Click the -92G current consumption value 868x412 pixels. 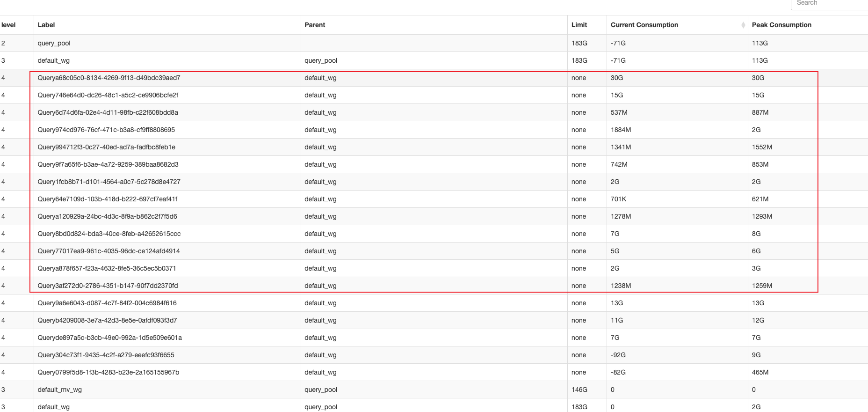point(618,355)
